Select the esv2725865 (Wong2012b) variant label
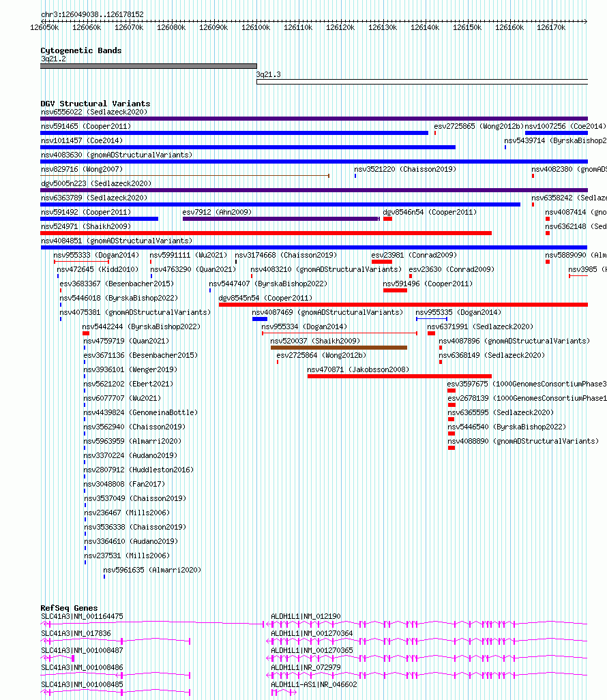Screen dimensions: 607x700 coord(478,126)
